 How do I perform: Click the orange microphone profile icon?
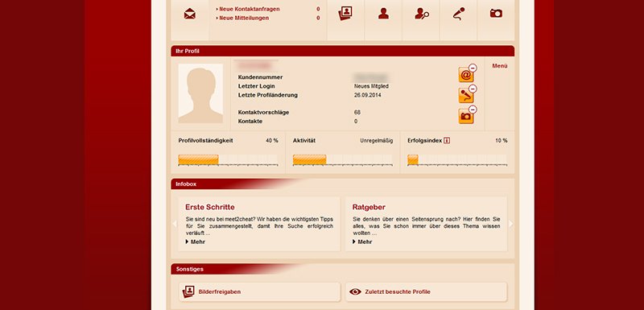pos(466,96)
